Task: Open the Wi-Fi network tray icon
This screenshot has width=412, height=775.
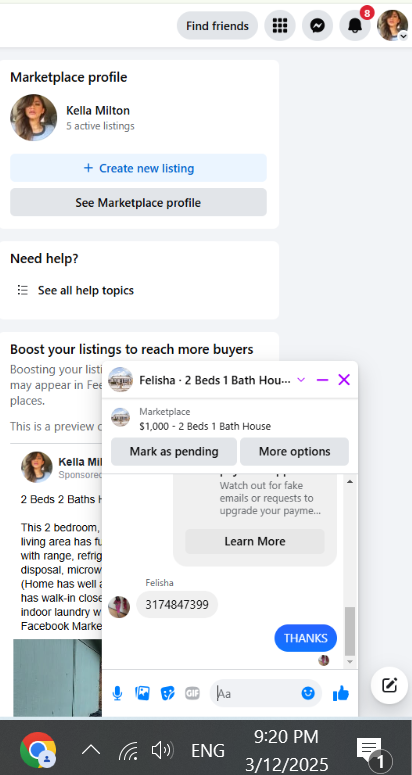Action: [128, 751]
